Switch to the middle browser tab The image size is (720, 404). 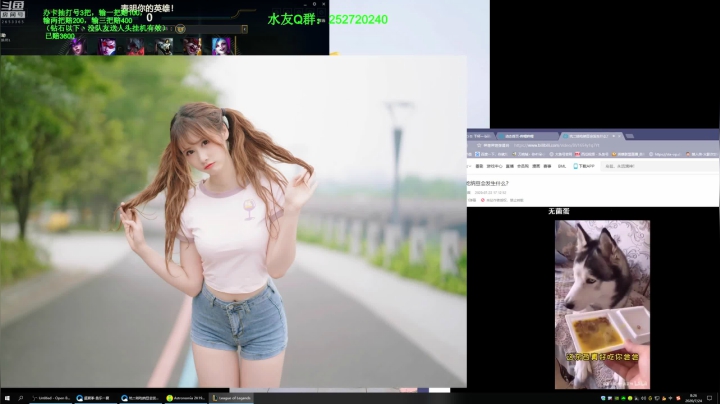coord(528,136)
